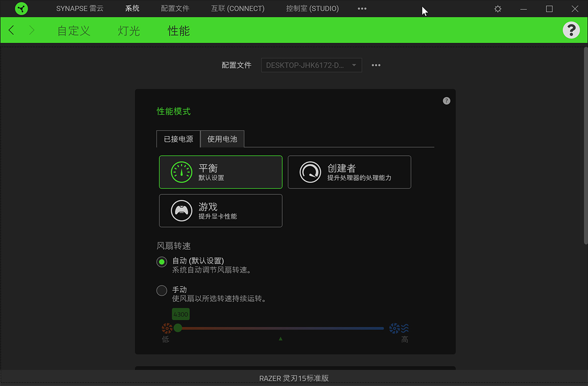Expand the profile dropdown DESKTOP-JHK6172
The height and width of the screenshot is (386, 588).
312,65
